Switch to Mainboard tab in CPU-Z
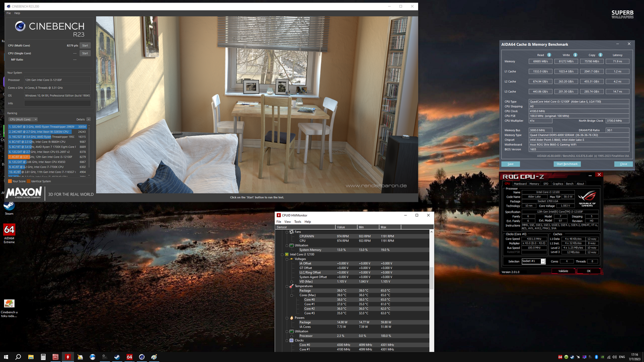This screenshot has height=362, width=644. click(520, 184)
